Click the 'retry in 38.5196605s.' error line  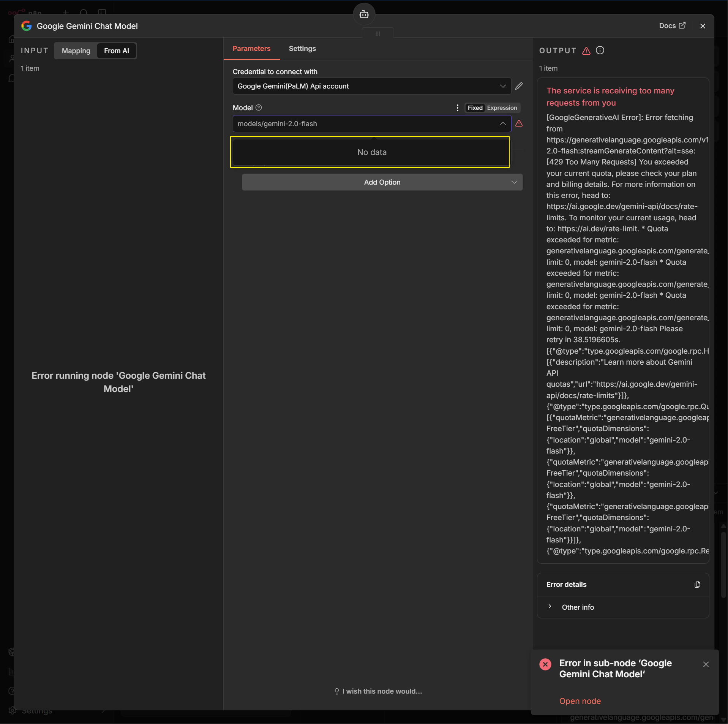pos(583,340)
